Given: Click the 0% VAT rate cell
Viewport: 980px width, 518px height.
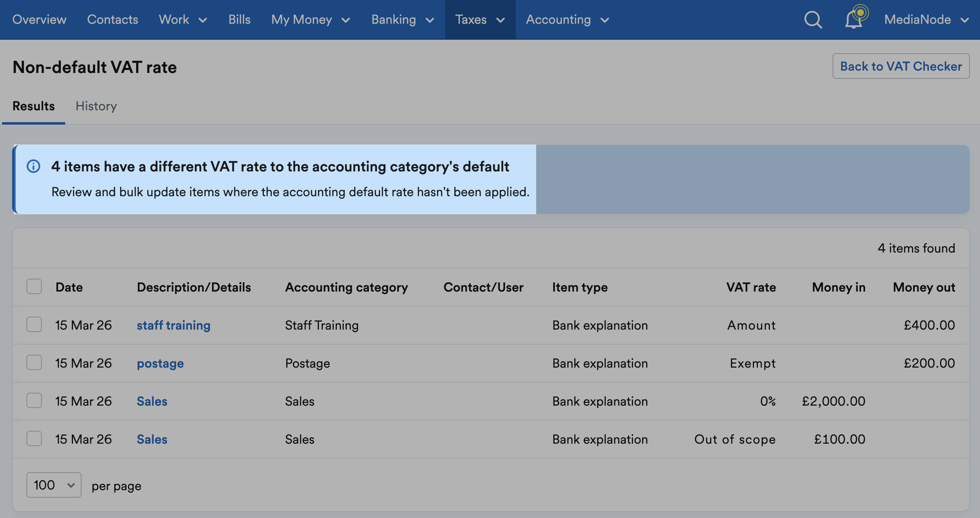Looking at the screenshot, I should (x=768, y=401).
